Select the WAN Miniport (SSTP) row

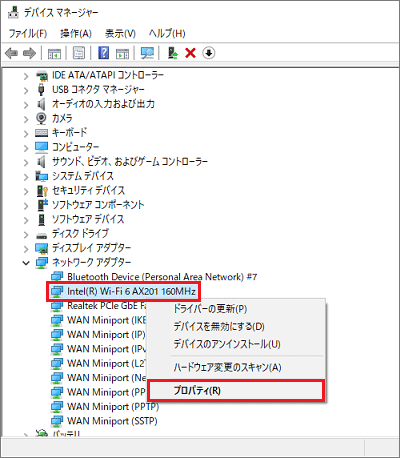click(x=112, y=421)
